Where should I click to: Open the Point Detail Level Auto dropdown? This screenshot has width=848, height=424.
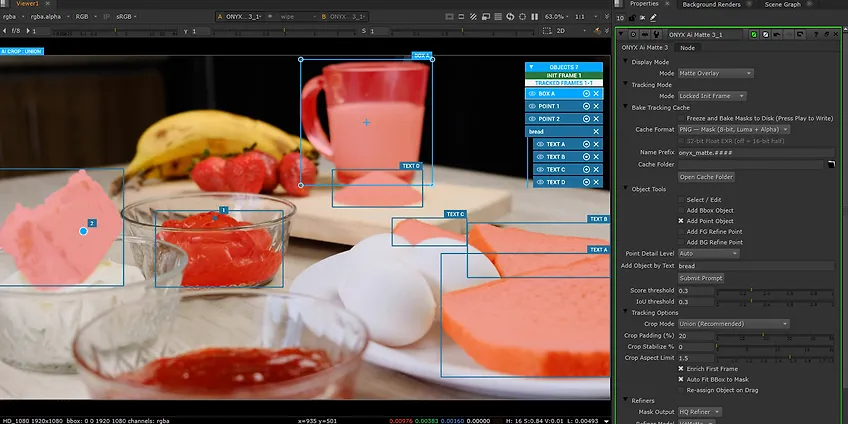708,253
